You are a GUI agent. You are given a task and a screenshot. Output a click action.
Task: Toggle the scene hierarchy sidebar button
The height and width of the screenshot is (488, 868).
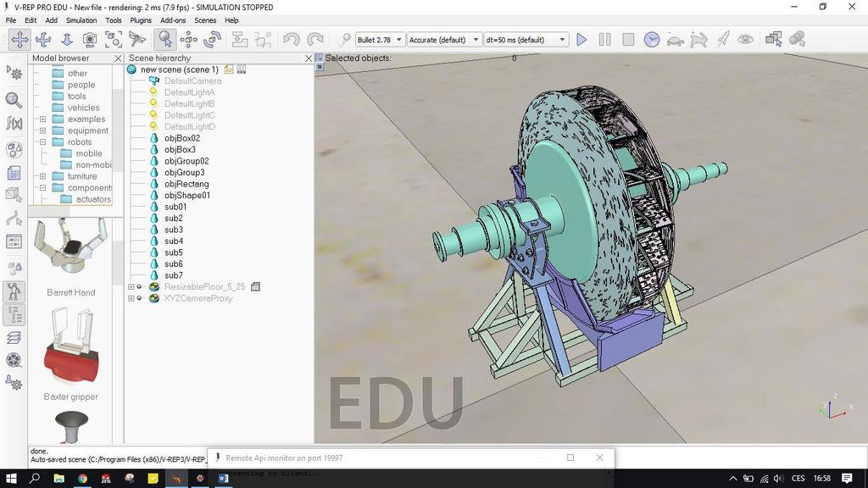[x=14, y=314]
